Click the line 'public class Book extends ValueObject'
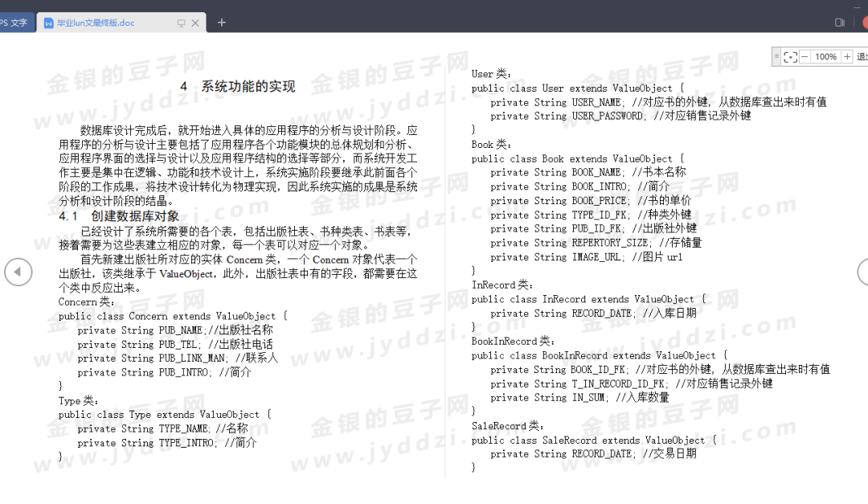868x504 pixels. 577,159
